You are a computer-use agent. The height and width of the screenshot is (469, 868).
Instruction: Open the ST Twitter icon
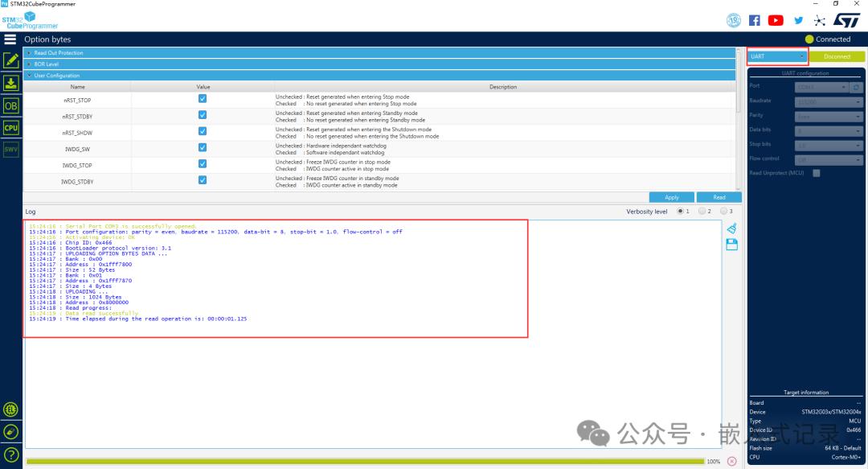pos(798,20)
